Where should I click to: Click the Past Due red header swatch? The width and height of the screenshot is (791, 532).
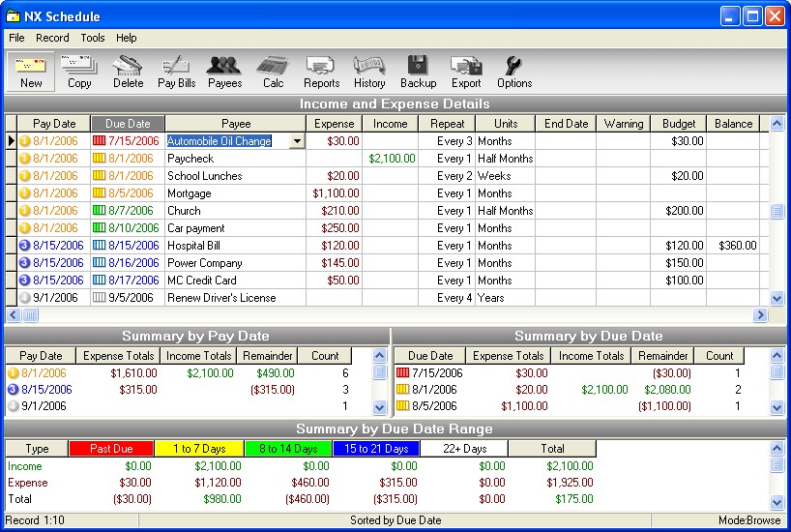tap(111, 448)
